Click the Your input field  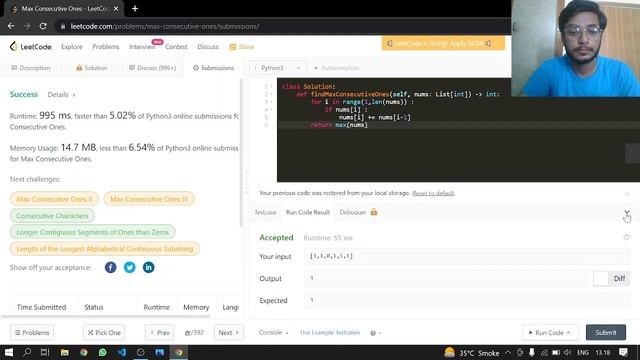coord(467,256)
